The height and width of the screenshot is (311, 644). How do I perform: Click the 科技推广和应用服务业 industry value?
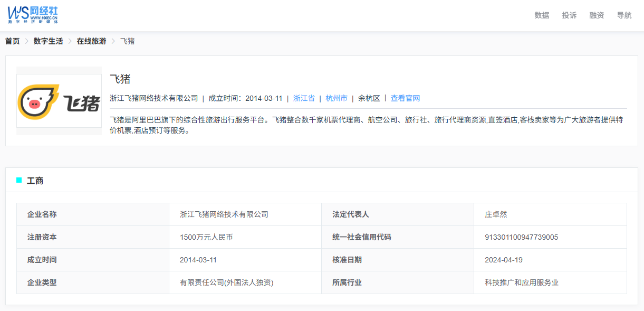click(522, 282)
